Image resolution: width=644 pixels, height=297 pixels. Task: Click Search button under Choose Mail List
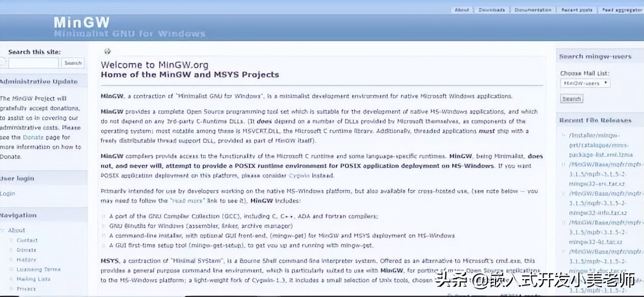pyautogui.click(x=571, y=98)
